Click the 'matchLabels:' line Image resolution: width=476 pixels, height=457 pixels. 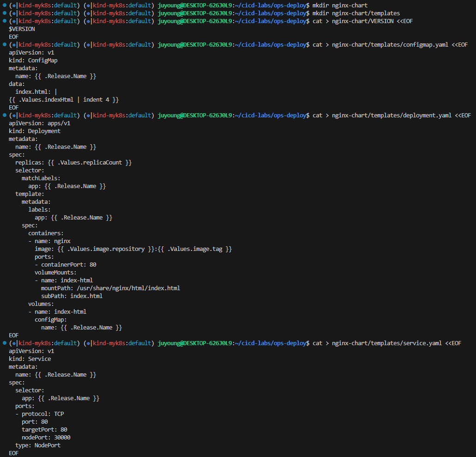[x=41, y=178]
